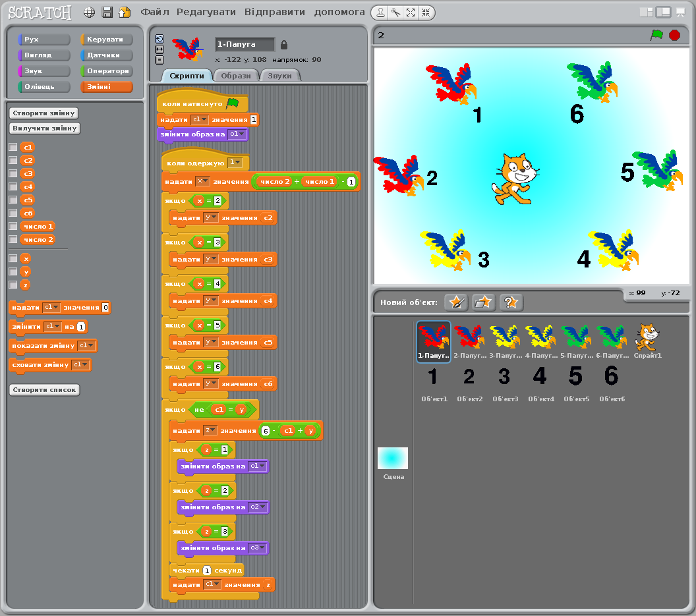Open the Оператори block category
The height and width of the screenshot is (616, 696).
coord(107,71)
